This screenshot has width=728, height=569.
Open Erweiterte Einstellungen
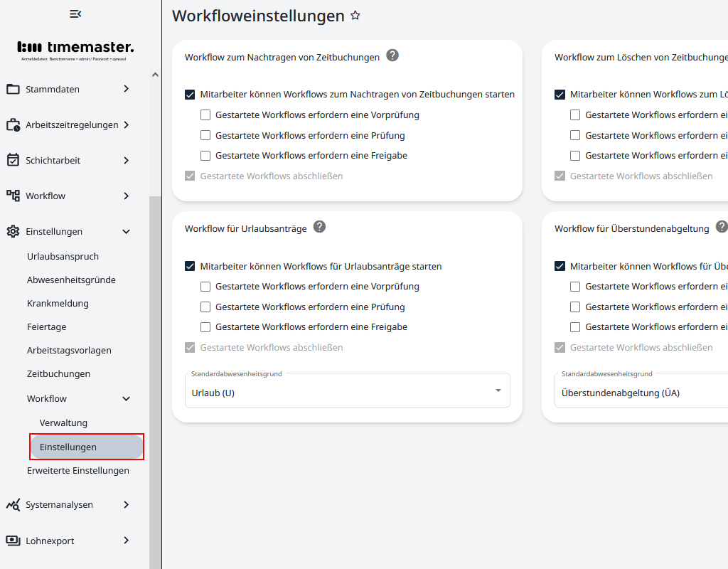coord(78,470)
